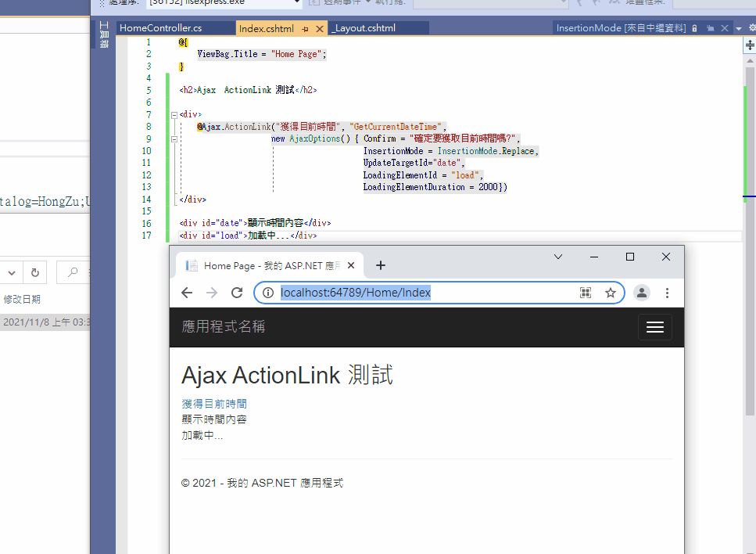Open the QR code icon in address bar
The width and height of the screenshot is (756, 554).
[x=586, y=292]
